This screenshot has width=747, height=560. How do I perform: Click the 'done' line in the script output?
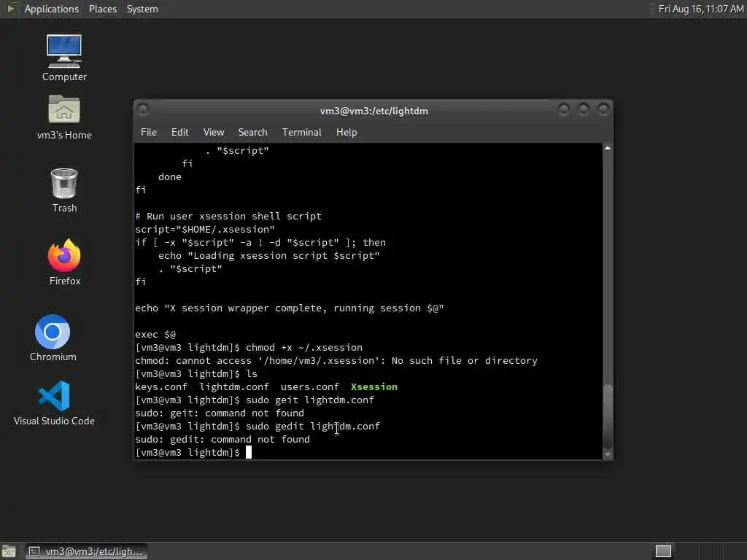(x=169, y=176)
